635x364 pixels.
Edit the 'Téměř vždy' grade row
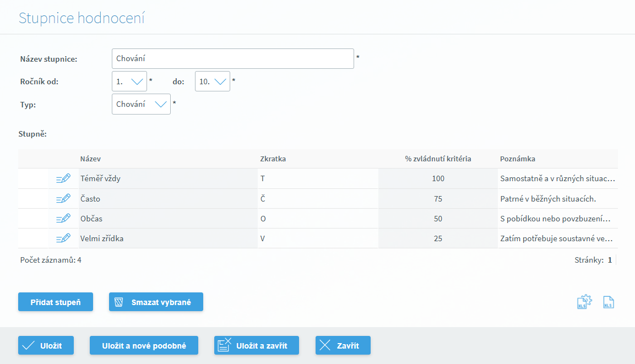pos(63,178)
